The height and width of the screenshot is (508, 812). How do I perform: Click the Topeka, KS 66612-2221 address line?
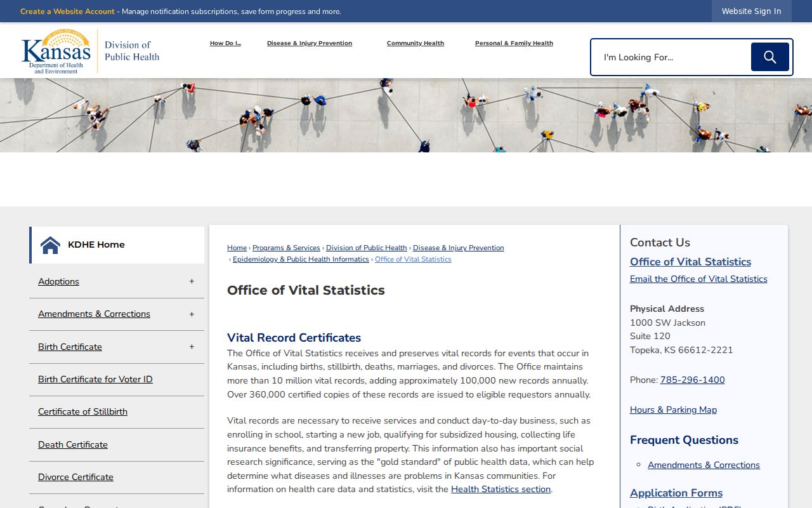click(x=681, y=350)
